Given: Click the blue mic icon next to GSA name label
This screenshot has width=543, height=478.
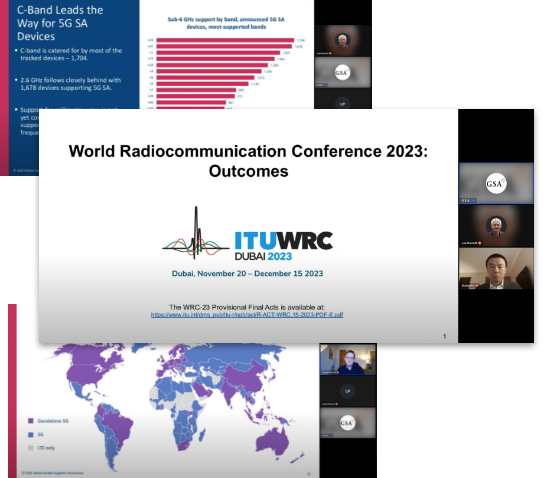Looking at the screenshot, I should (473, 200).
